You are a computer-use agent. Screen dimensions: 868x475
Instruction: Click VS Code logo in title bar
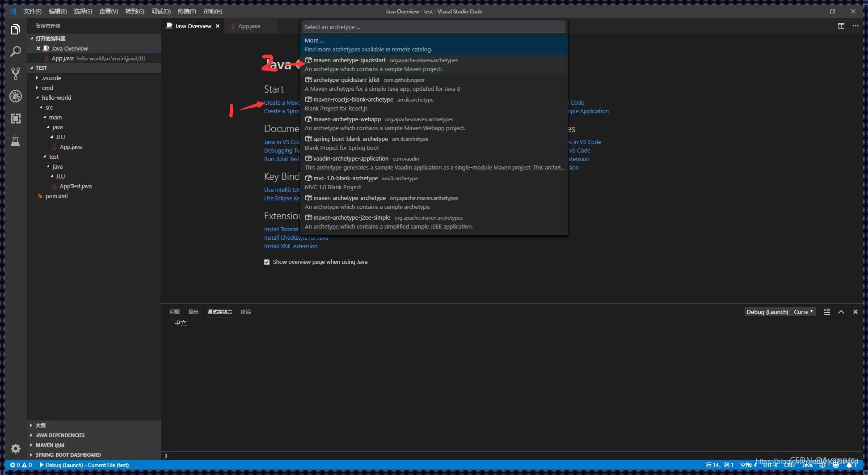[13, 11]
